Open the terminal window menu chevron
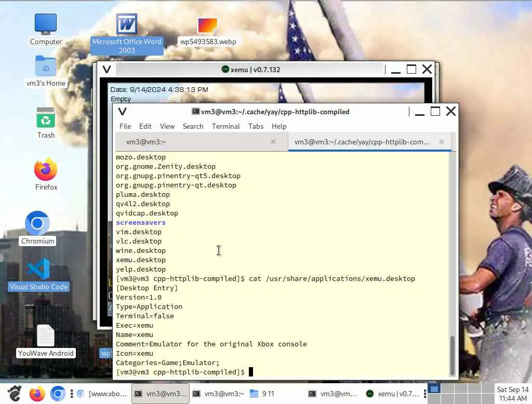The width and height of the screenshot is (532, 404). click(x=122, y=111)
